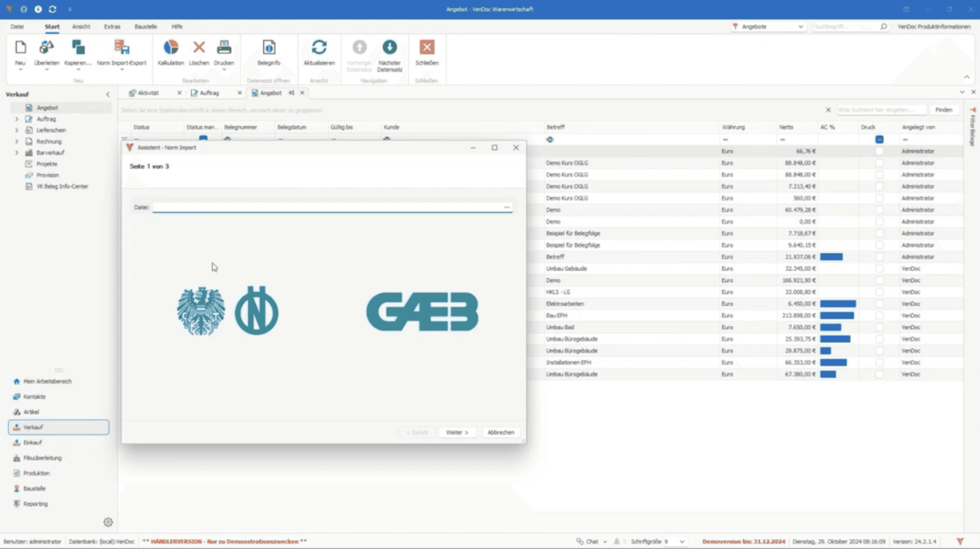The image size is (980, 549).
Task: Open the Baustelle menu
Action: point(145,27)
